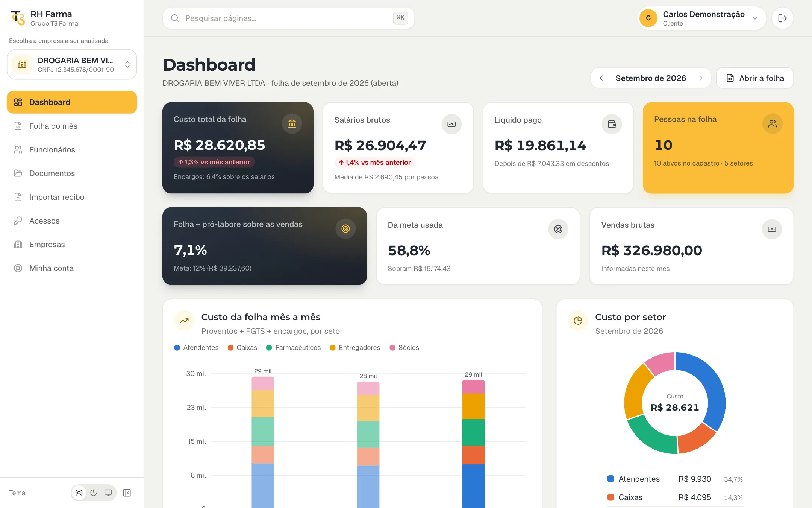Toggle Caixas series in chart legend
This screenshot has height=508, width=812.
click(x=242, y=348)
